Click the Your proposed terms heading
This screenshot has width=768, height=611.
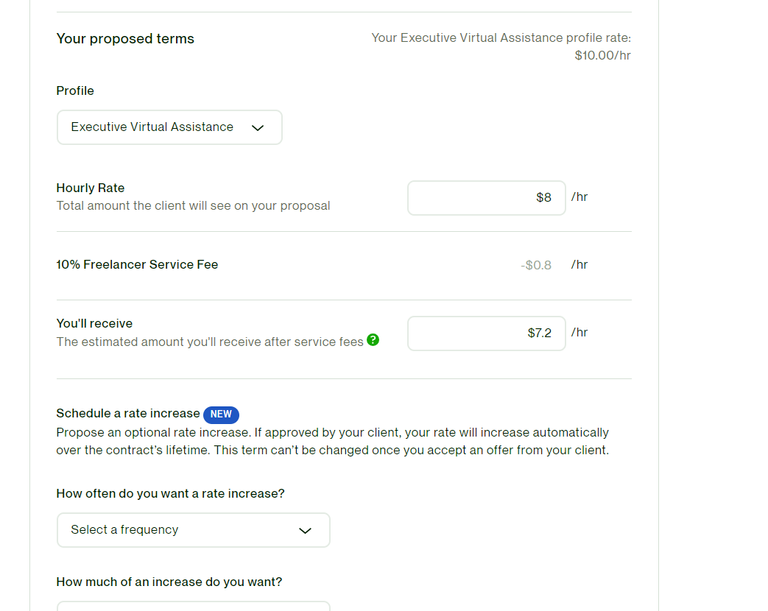(125, 39)
